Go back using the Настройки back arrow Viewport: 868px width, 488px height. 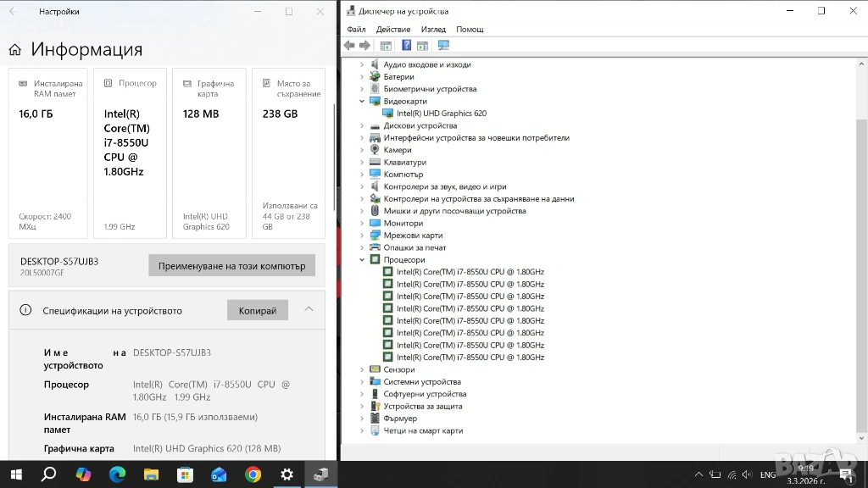pos(12,12)
